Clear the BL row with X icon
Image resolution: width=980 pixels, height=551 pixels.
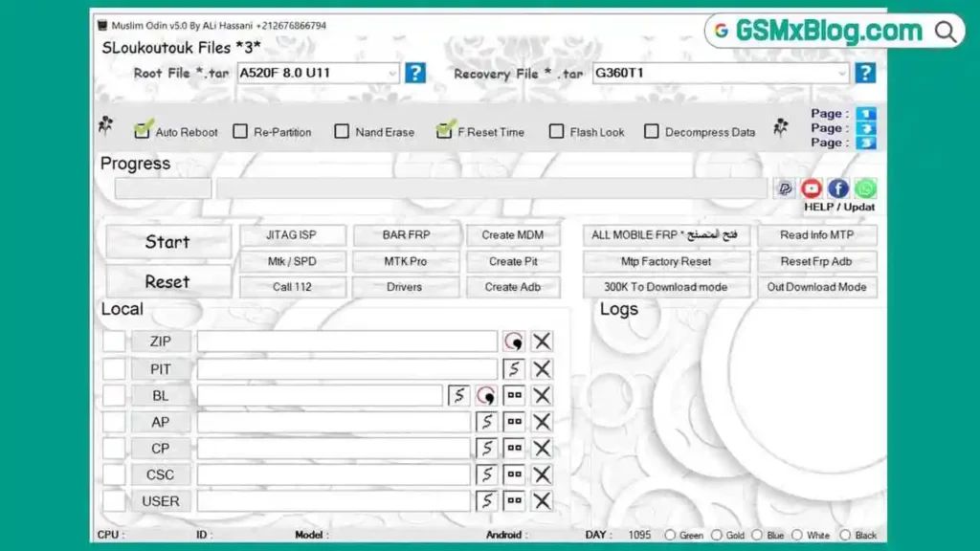tap(542, 395)
